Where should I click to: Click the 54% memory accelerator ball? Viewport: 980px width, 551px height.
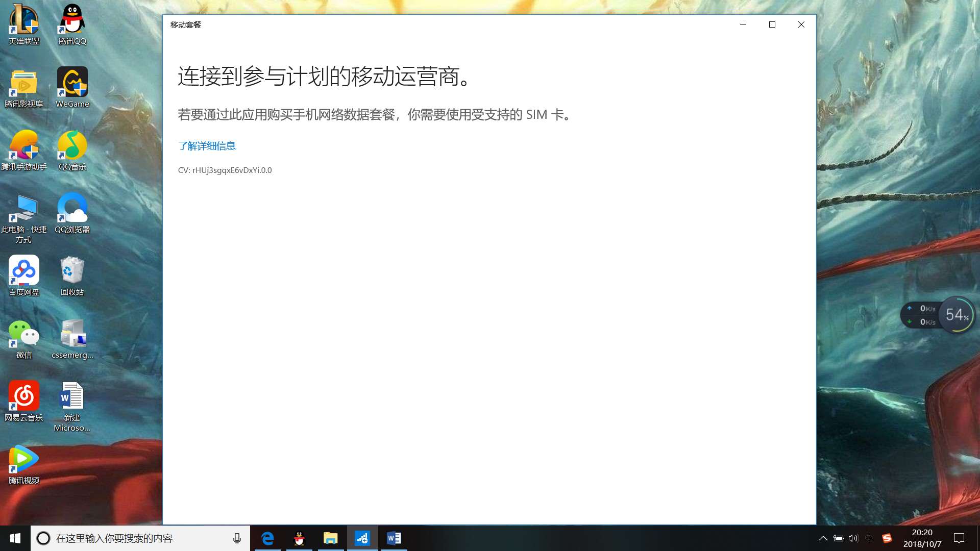click(957, 315)
